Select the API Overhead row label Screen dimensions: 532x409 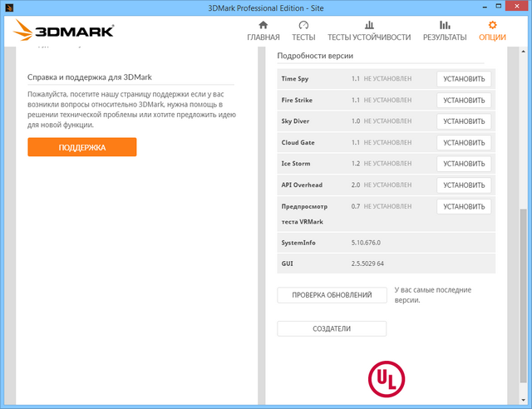pyautogui.click(x=302, y=185)
